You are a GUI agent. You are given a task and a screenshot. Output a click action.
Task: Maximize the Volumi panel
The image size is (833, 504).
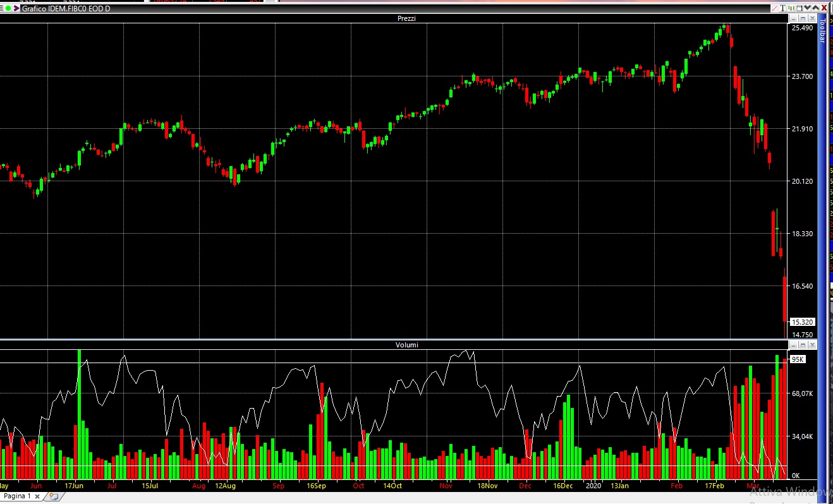803,345
